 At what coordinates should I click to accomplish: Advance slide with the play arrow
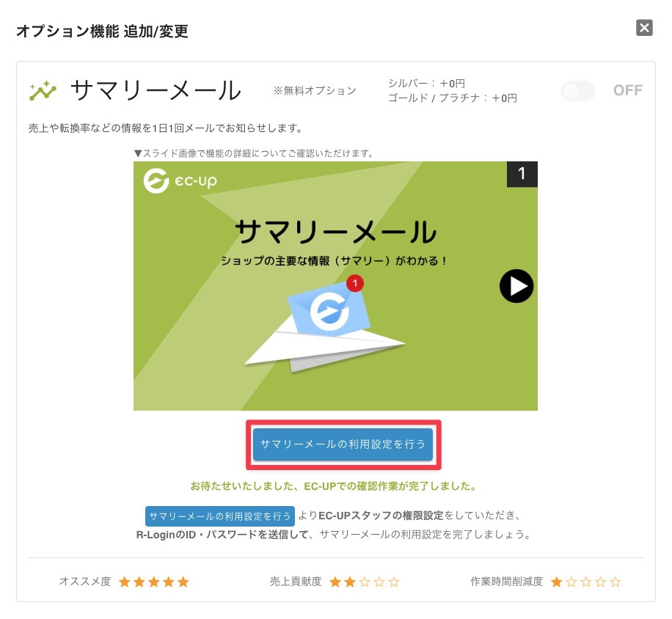[516, 286]
